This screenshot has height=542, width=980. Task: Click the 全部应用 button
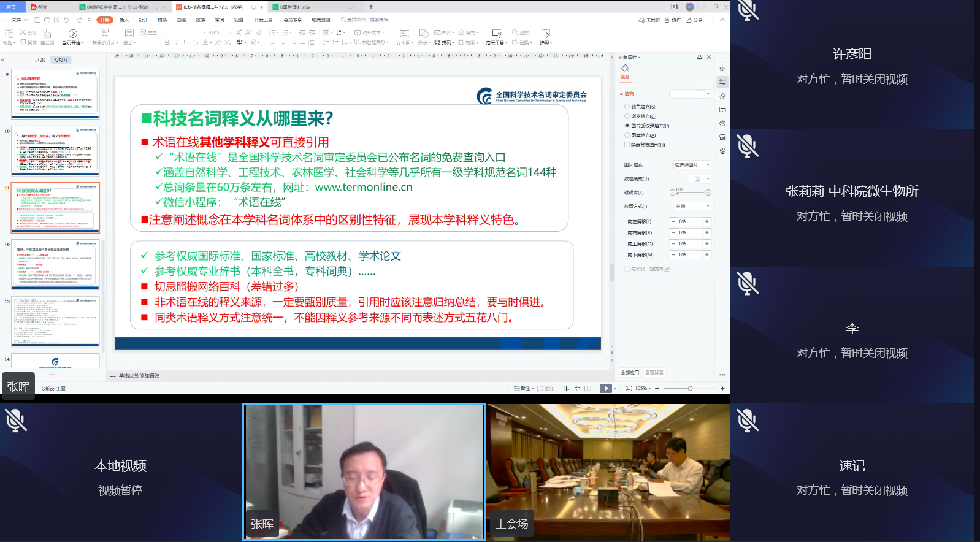pyautogui.click(x=630, y=372)
